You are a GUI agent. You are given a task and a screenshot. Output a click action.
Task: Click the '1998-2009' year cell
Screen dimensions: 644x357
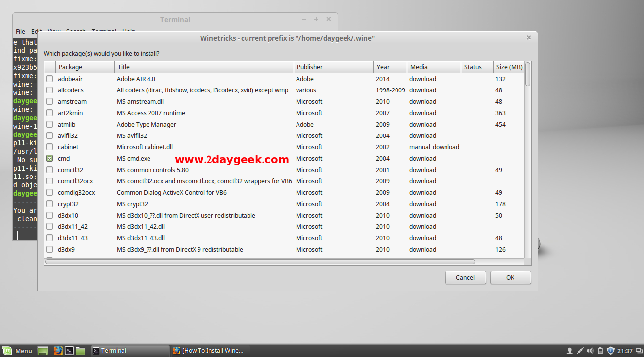(391, 90)
